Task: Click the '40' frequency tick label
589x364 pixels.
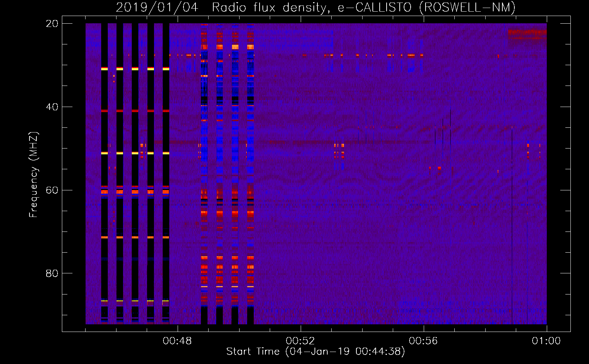Action: pos(52,107)
